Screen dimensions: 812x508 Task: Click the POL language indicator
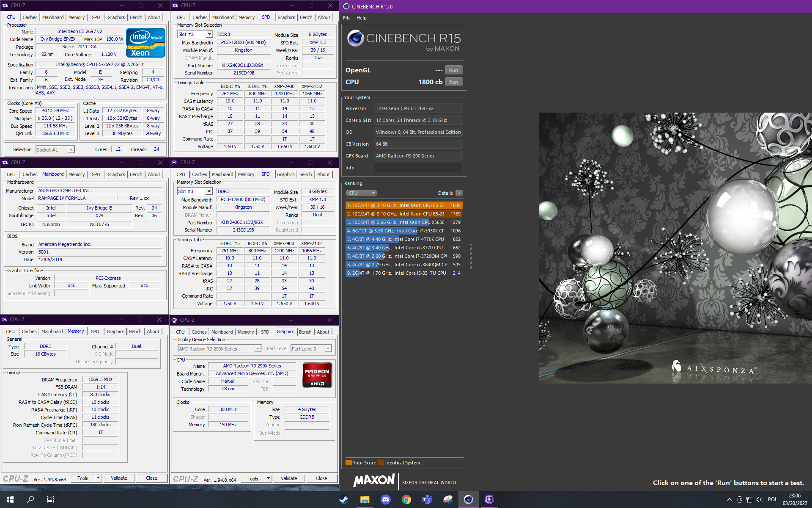tap(773, 500)
